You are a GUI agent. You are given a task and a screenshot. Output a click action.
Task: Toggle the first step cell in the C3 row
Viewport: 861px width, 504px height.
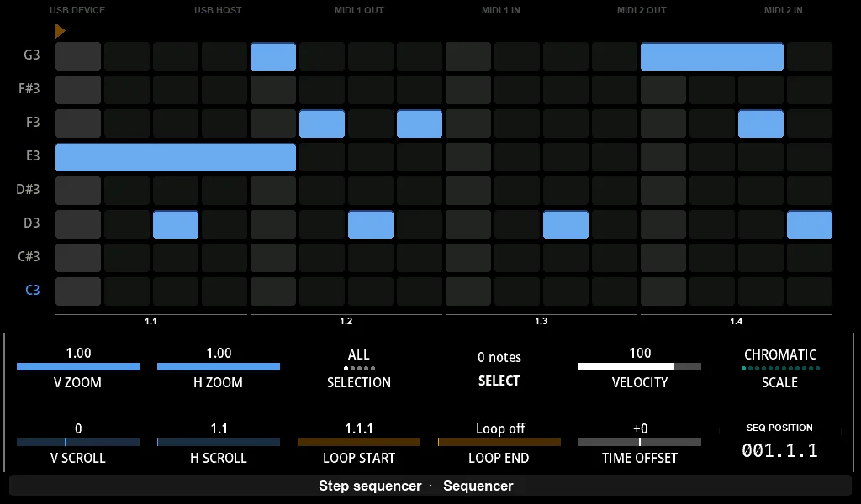78,291
